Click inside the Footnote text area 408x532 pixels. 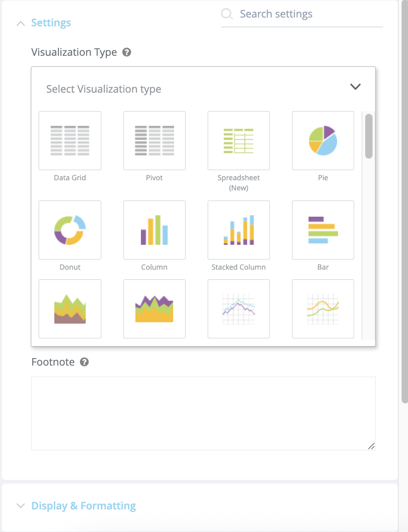[x=204, y=414]
